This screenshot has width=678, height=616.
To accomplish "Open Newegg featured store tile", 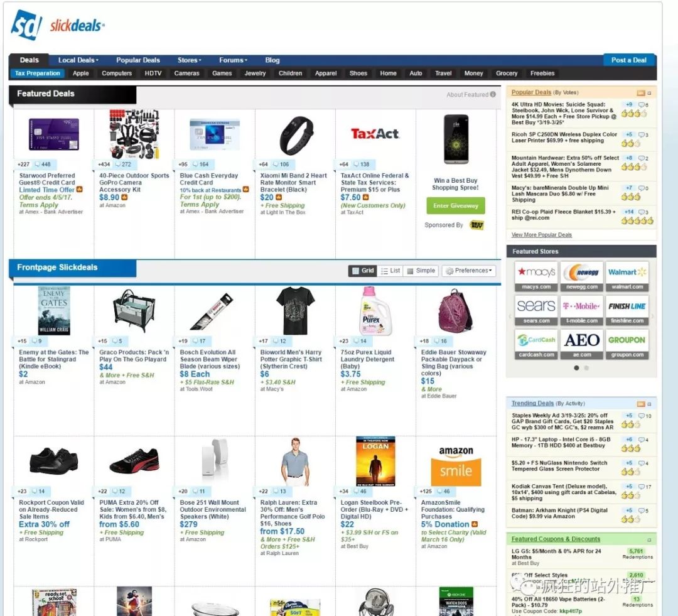I will (x=581, y=276).
